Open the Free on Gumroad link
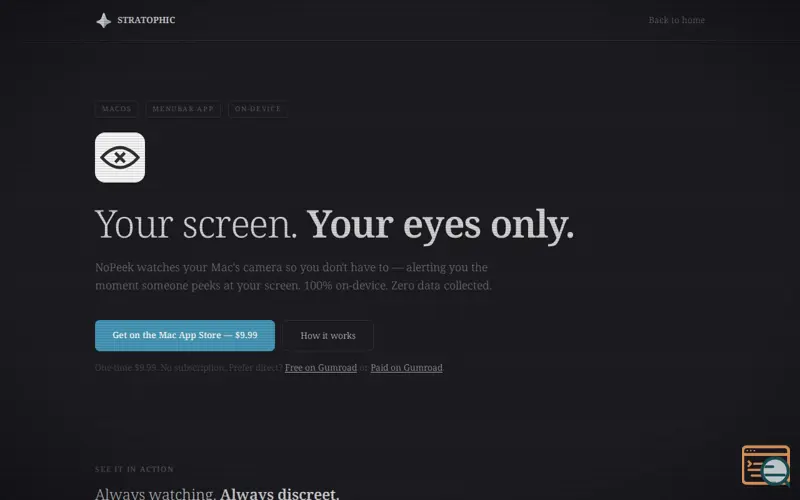Image resolution: width=800 pixels, height=500 pixels. click(321, 367)
